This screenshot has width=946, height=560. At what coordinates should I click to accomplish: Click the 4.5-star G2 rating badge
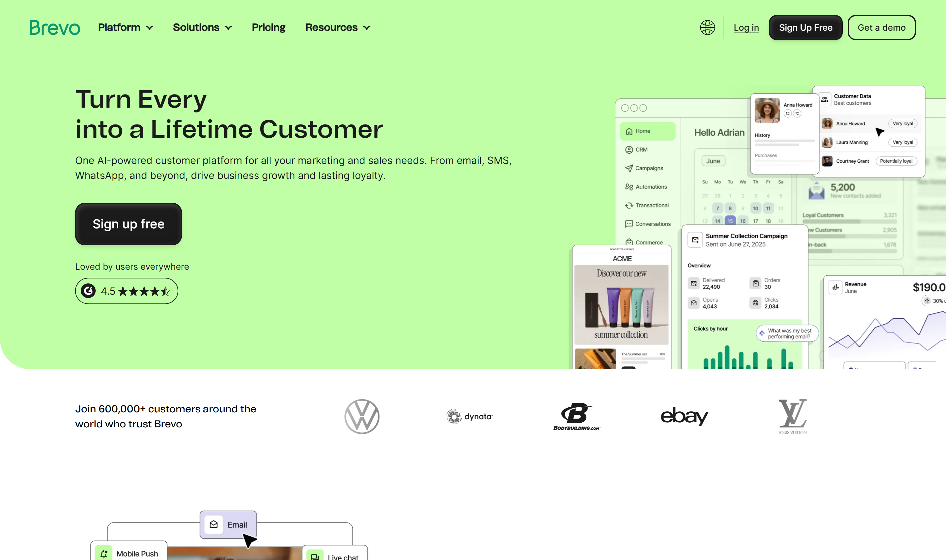pos(126,291)
